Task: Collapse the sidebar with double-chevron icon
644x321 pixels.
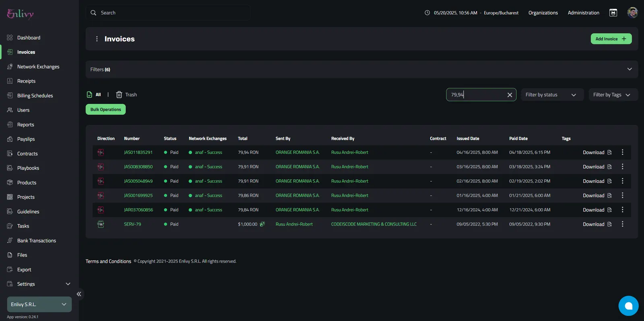Action: (x=79, y=294)
